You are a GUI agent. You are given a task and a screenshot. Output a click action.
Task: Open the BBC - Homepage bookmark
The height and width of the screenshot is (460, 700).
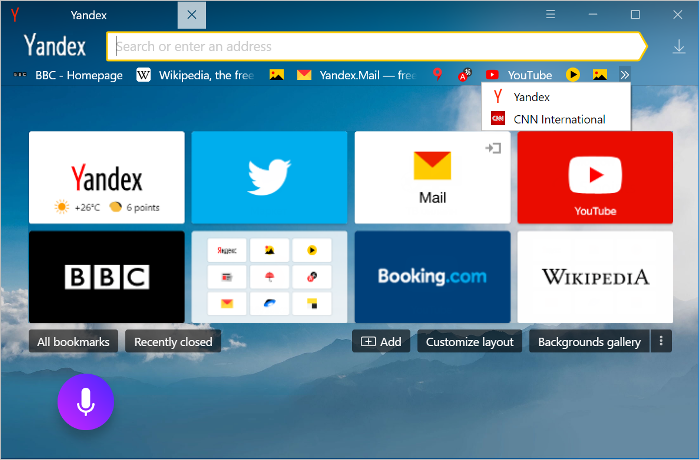68,75
